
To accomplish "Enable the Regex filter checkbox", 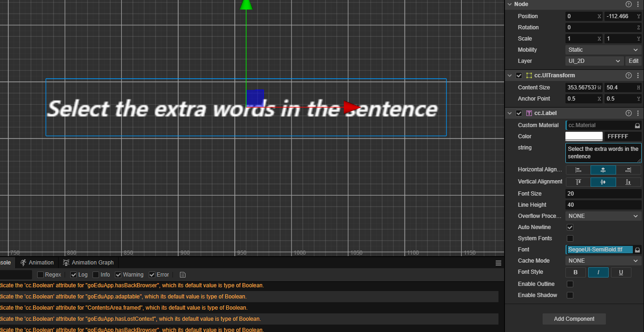I will [40, 275].
